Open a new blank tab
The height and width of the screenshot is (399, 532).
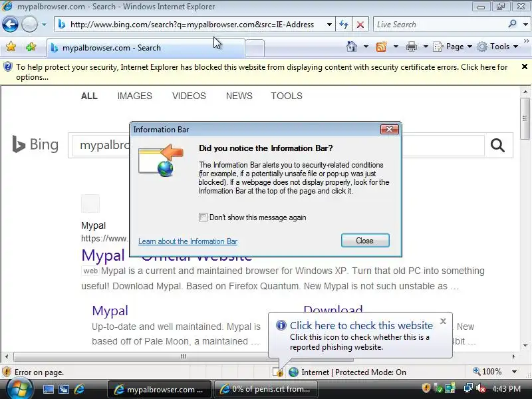point(255,48)
